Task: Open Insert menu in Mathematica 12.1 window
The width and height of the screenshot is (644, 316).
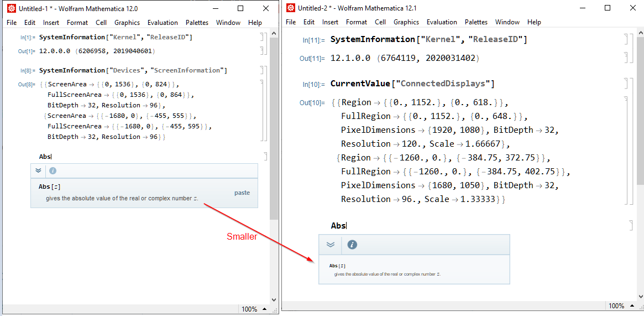Action: click(330, 22)
